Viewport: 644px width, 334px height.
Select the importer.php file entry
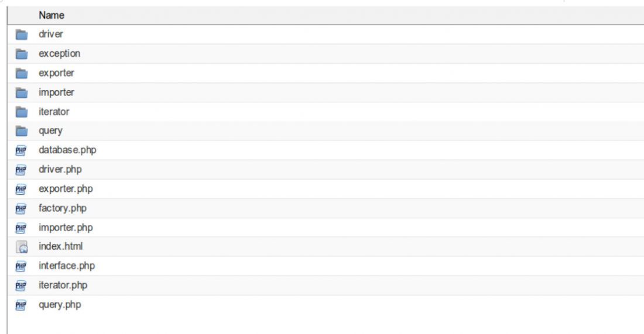coord(326,228)
